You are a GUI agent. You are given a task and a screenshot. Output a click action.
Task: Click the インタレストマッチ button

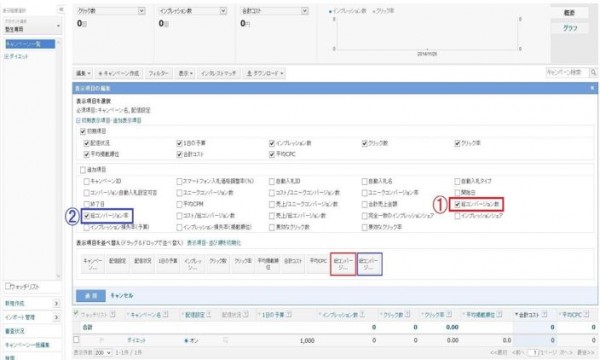tap(218, 73)
